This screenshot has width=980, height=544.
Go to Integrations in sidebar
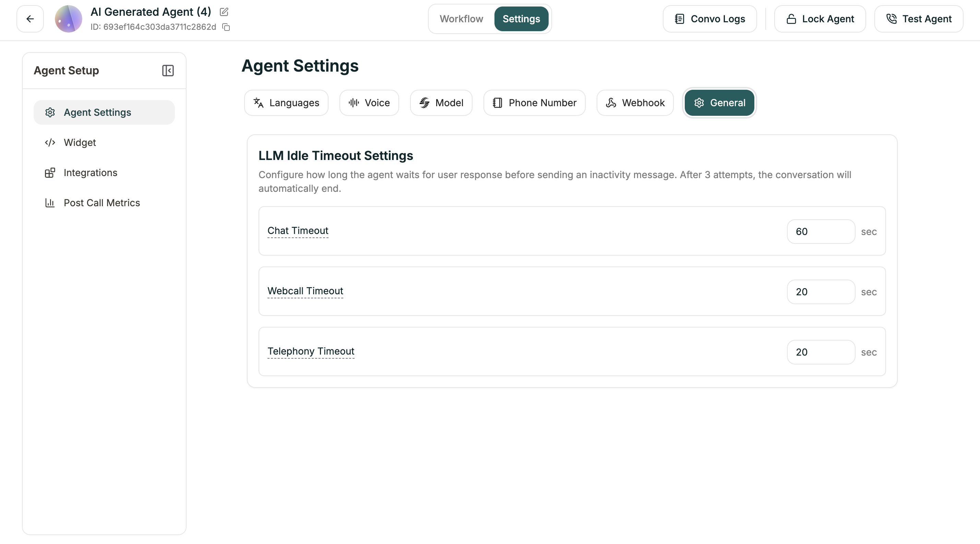tap(90, 173)
